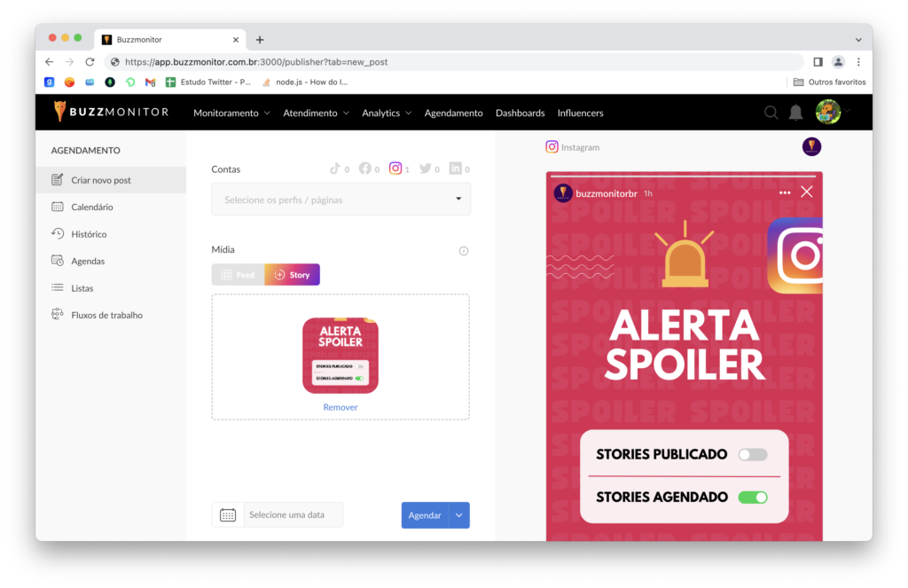Go to Dashboards in top navigation
Image resolution: width=908 pixels, height=588 pixels.
coord(520,113)
